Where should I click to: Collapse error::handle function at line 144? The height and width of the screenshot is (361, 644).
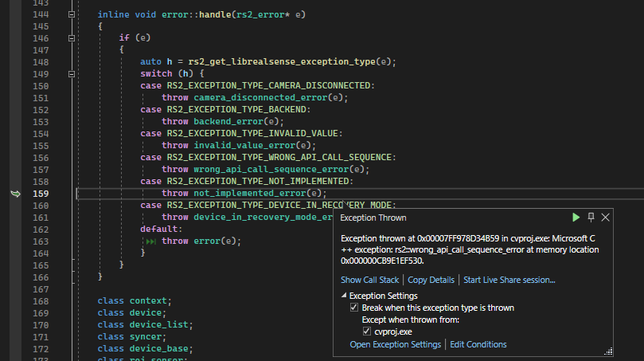coord(72,14)
